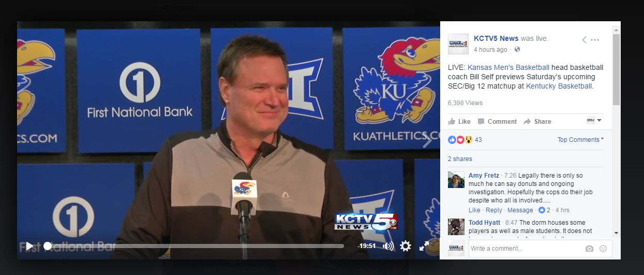Share the post
The height and width of the screenshot is (275, 644).
[x=537, y=122]
